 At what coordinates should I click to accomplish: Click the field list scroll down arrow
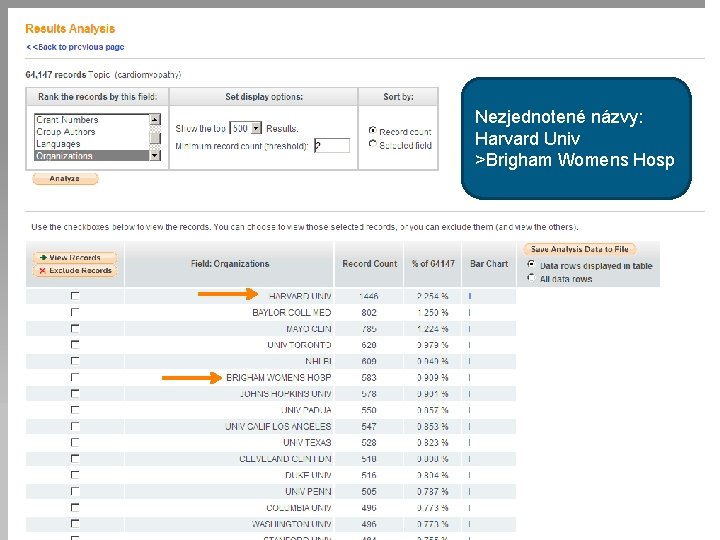[155, 156]
